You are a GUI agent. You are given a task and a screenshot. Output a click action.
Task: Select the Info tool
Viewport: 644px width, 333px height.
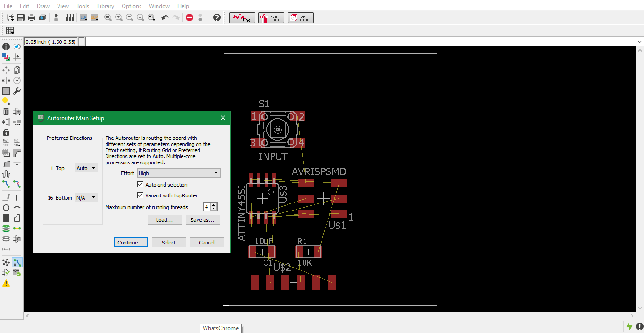(6, 47)
